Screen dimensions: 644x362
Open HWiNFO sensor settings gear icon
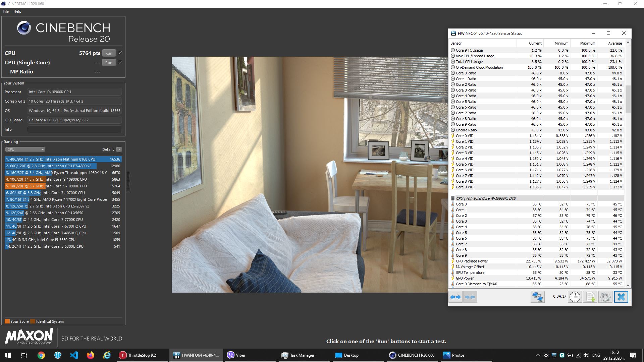[x=605, y=297]
